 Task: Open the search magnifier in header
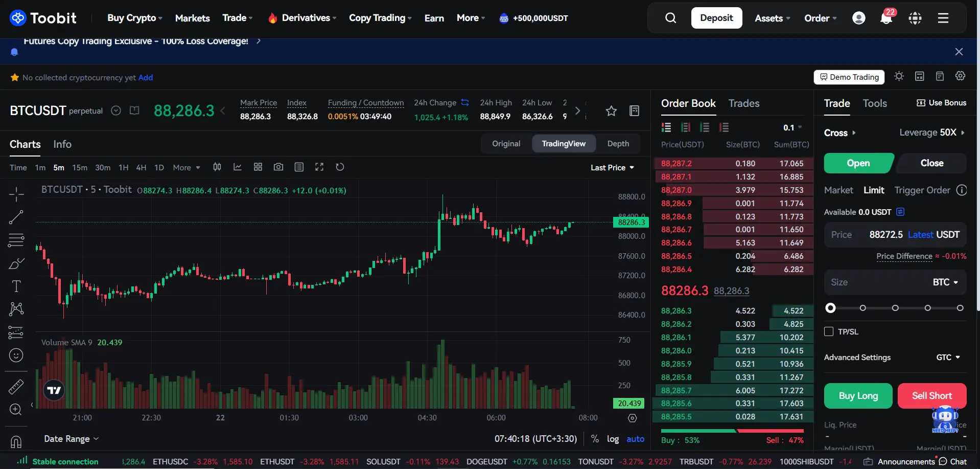[670, 18]
